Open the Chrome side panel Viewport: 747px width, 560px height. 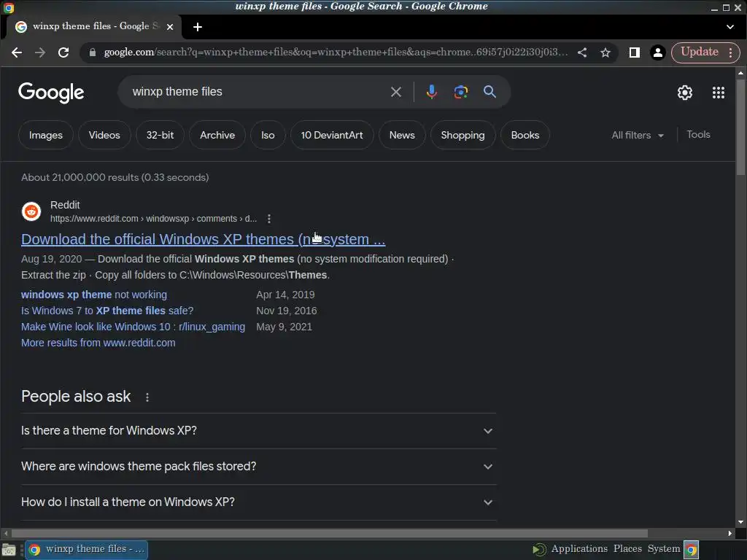point(634,52)
